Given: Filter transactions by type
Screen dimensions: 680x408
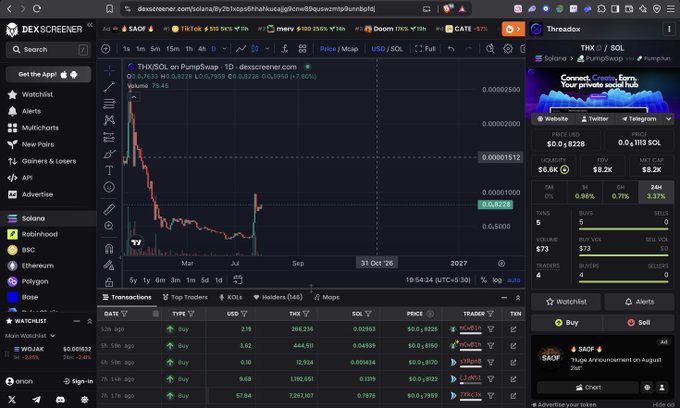Looking at the screenshot, I should [x=191, y=313].
